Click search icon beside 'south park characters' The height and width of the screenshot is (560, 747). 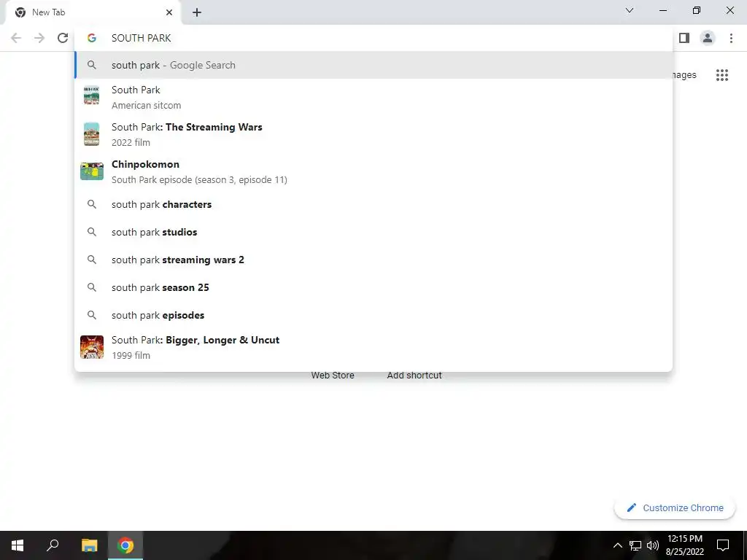(92, 204)
